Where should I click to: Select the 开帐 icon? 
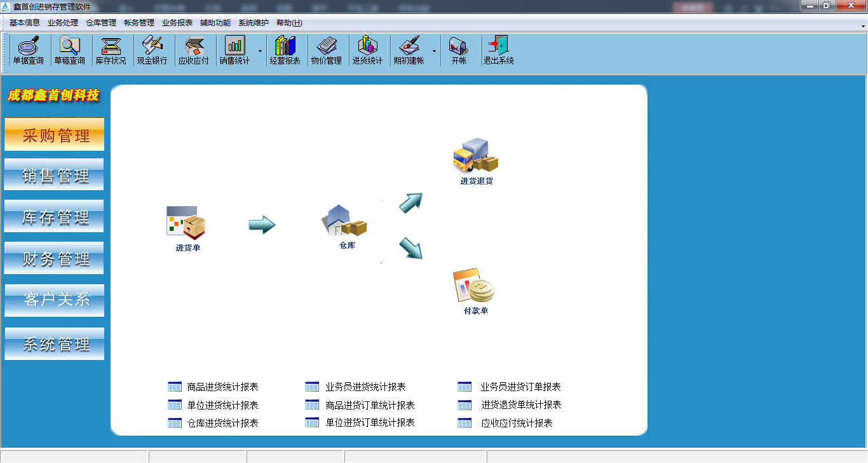coord(459,50)
